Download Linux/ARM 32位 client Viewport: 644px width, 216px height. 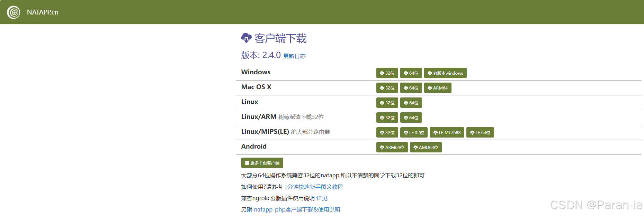387,118
